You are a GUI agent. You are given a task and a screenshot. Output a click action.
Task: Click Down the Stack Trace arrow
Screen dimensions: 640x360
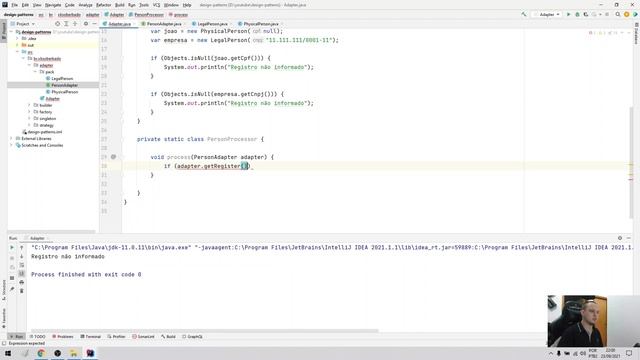pos(22,256)
